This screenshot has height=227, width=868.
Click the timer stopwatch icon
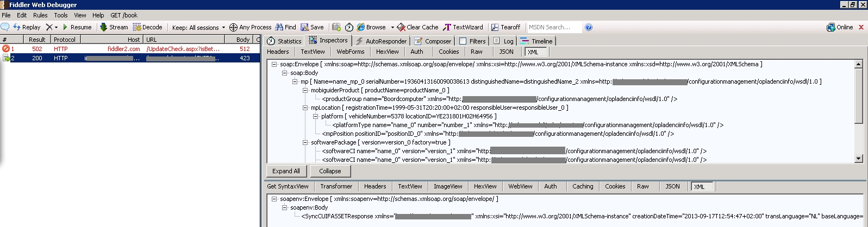[349, 27]
